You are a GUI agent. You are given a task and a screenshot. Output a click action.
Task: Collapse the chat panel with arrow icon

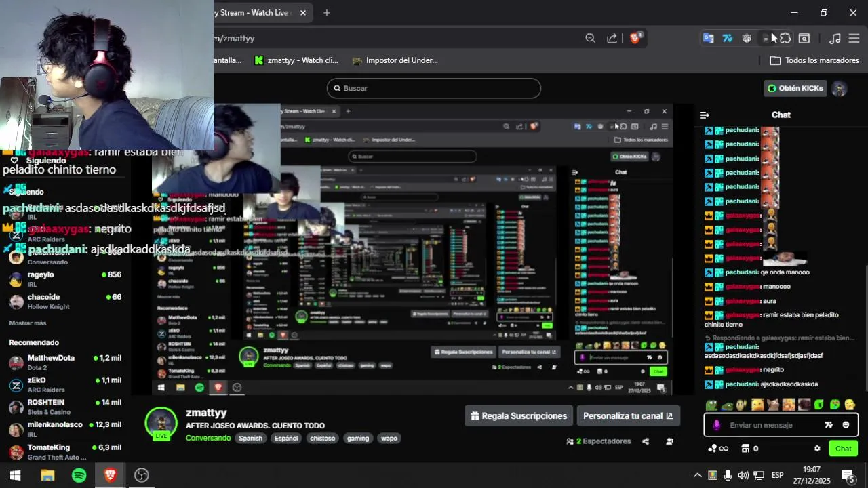click(x=704, y=115)
